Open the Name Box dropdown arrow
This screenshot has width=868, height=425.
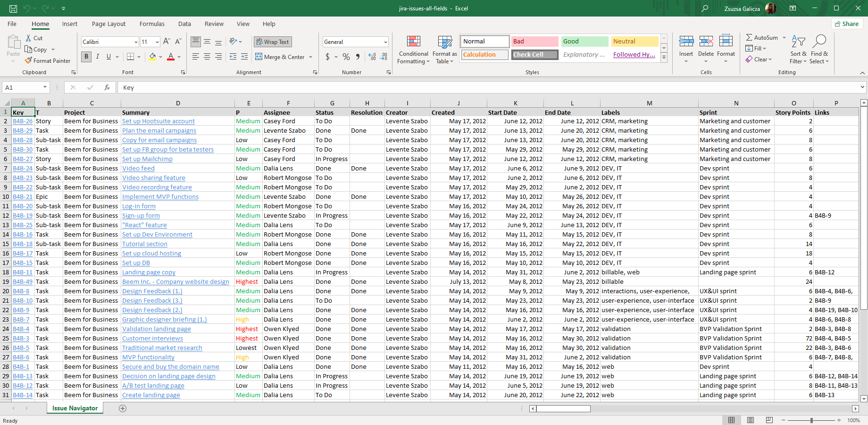click(45, 87)
